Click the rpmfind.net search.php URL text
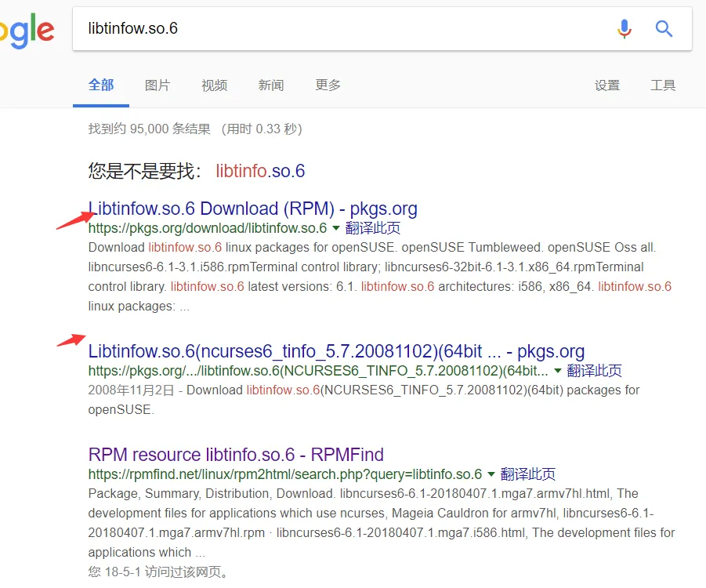The height and width of the screenshot is (588, 706). click(285, 474)
